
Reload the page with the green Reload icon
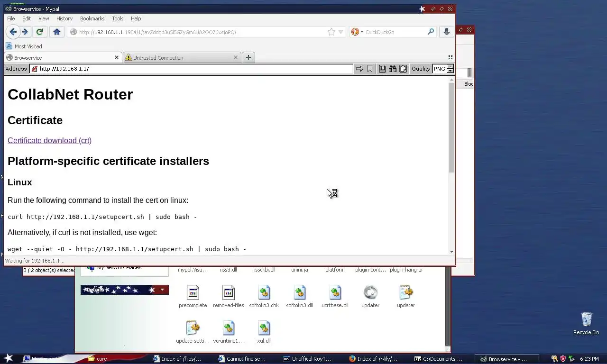click(x=39, y=32)
